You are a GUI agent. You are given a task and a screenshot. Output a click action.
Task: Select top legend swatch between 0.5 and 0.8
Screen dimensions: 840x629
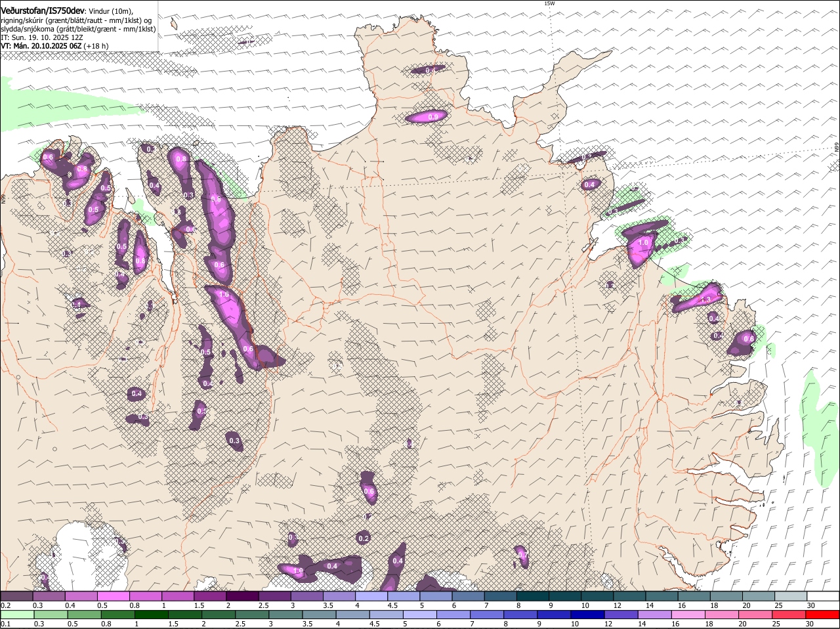(113, 596)
